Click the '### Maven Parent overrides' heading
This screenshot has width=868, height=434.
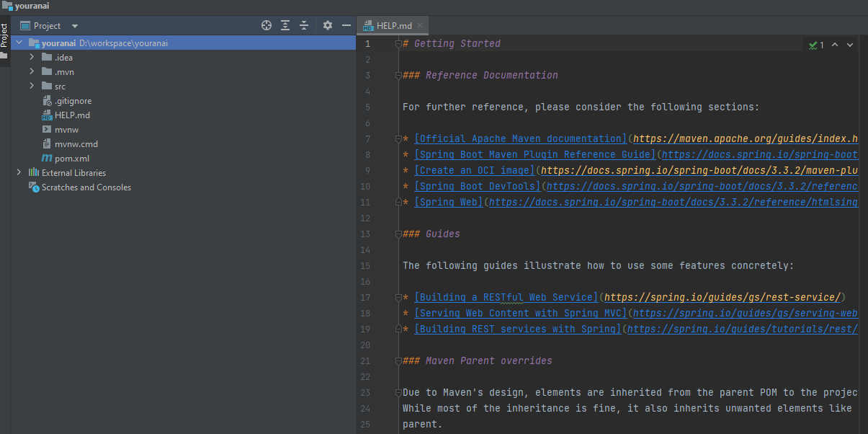(478, 361)
